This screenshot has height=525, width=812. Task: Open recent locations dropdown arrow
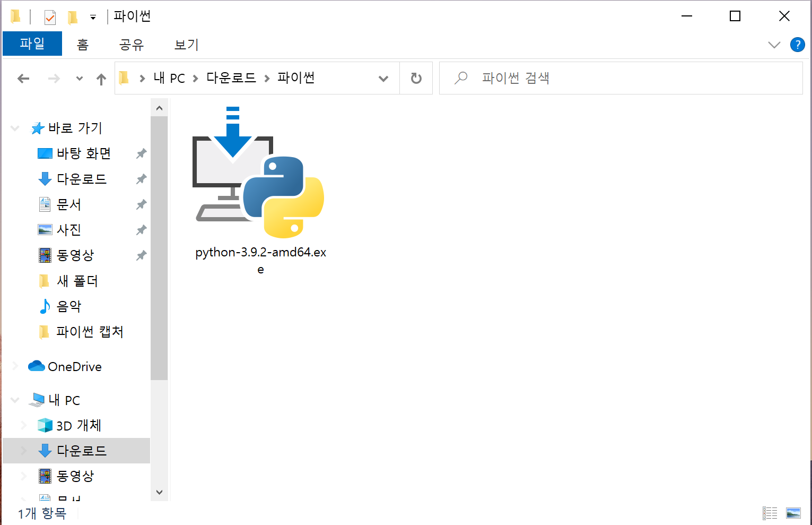click(x=80, y=79)
